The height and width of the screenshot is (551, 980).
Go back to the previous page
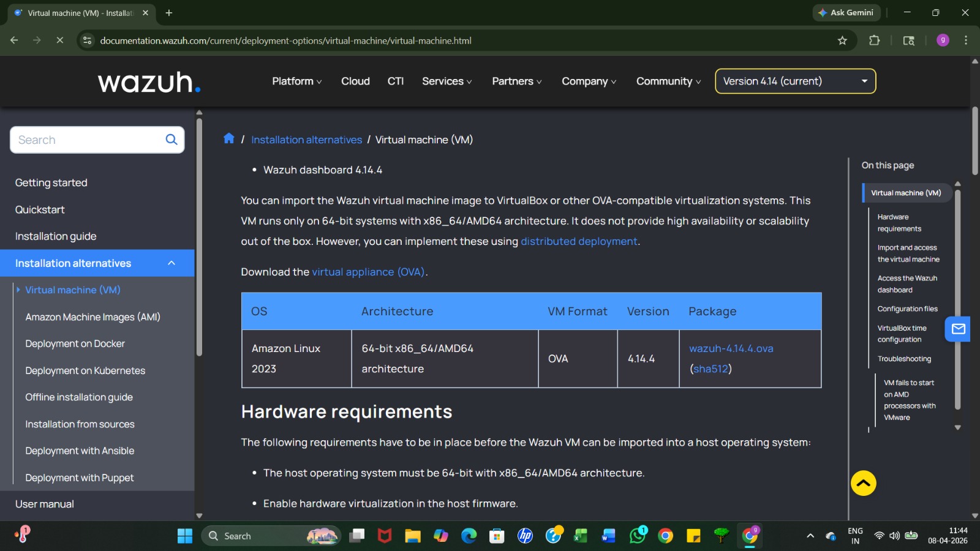[14, 40]
